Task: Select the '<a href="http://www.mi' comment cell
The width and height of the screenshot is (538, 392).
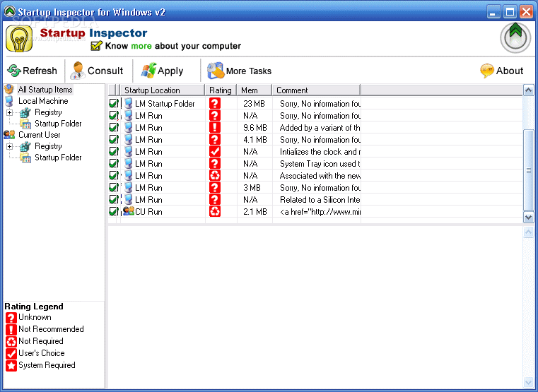Action: (317, 212)
